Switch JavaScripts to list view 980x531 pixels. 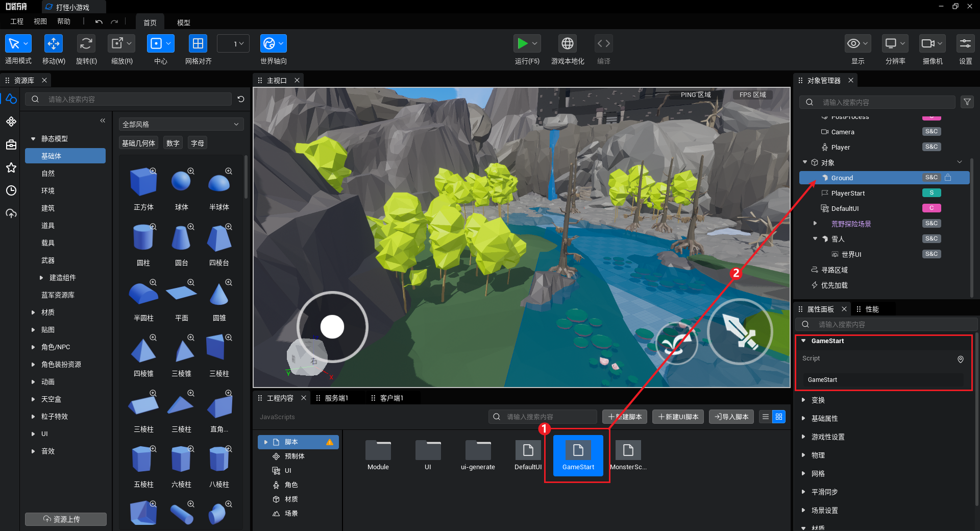click(x=766, y=417)
